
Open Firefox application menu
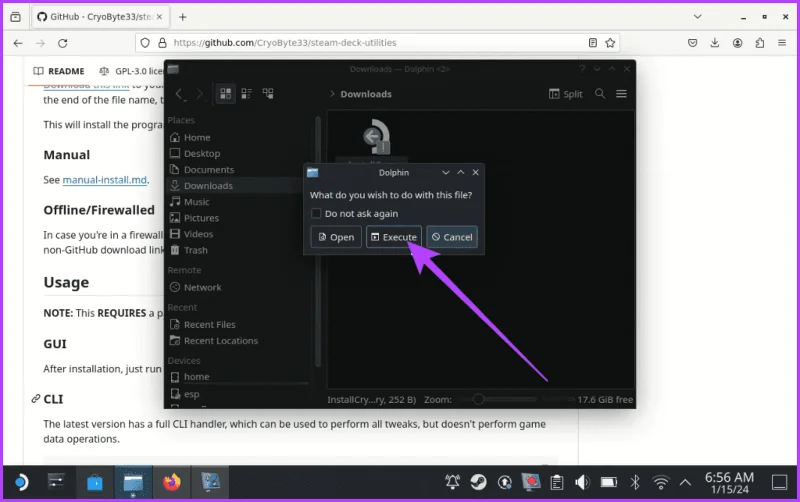point(782,43)
